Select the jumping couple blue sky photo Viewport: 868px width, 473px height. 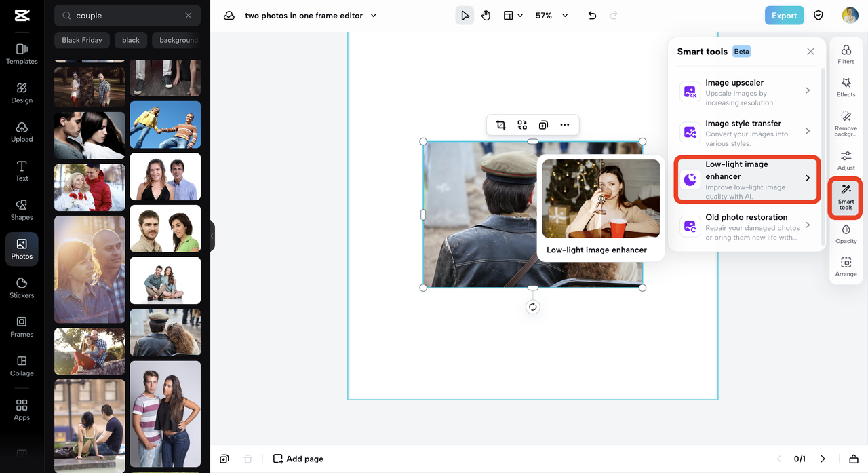165,125
